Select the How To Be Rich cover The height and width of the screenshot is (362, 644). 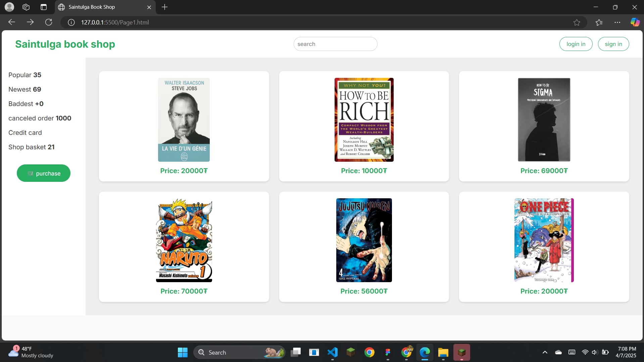pos(364,120)
